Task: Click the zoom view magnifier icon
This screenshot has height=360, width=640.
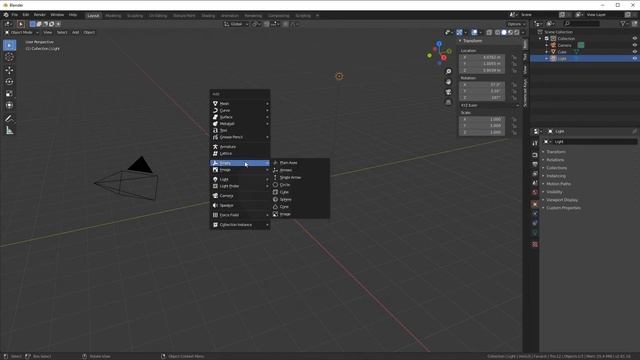Action: coord(448,71)
